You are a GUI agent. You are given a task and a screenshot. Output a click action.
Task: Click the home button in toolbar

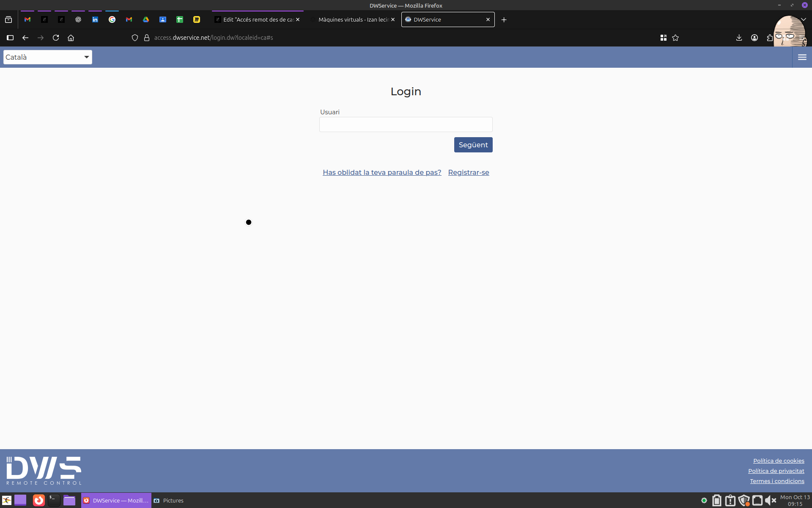[x=71, y=38]
